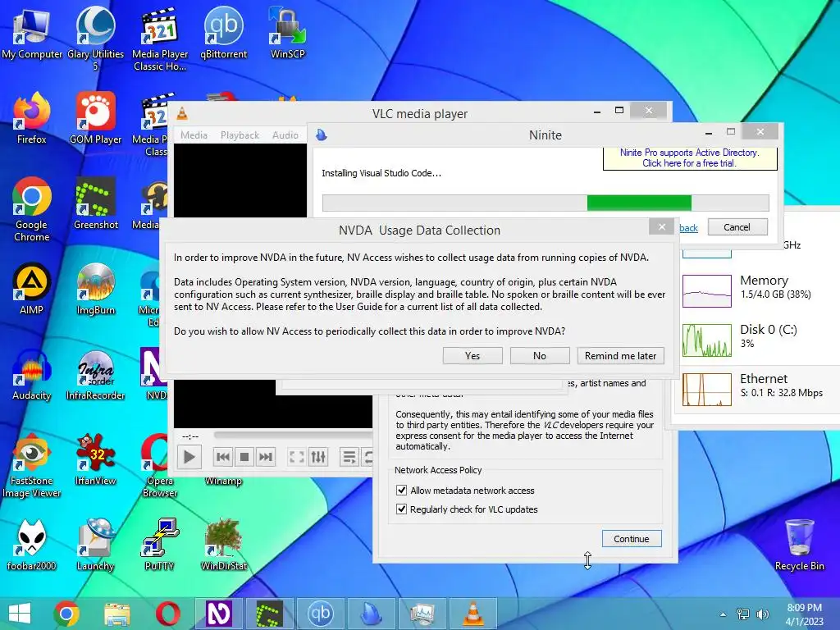Switch to Ninite taskbar button
The width and height of the screenshot is (840, 630).
372,614
